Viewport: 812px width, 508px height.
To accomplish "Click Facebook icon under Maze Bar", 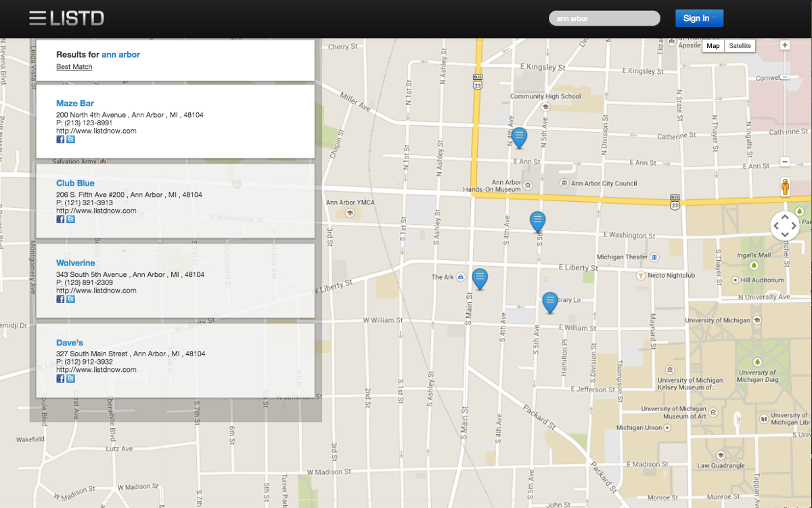I will (60, 140).
